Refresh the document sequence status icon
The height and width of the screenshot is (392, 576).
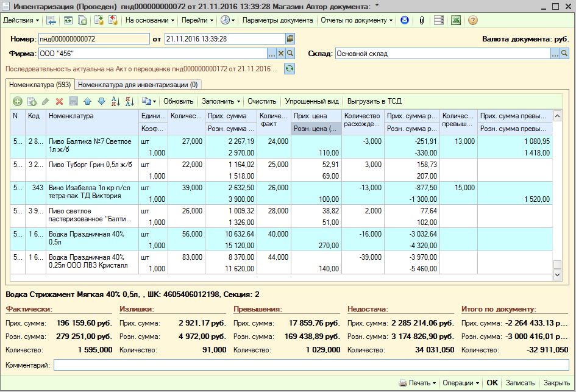[x=290, y=69]
